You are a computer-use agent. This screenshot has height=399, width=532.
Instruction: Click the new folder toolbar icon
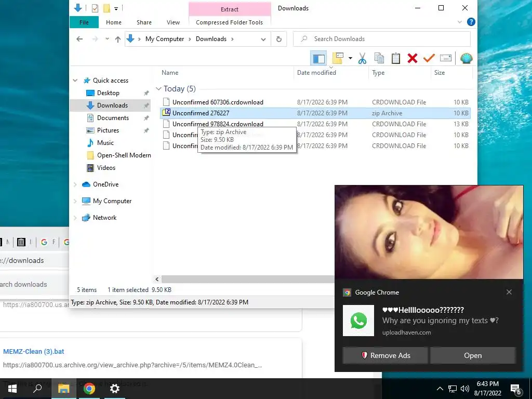(x=338, y=58)
